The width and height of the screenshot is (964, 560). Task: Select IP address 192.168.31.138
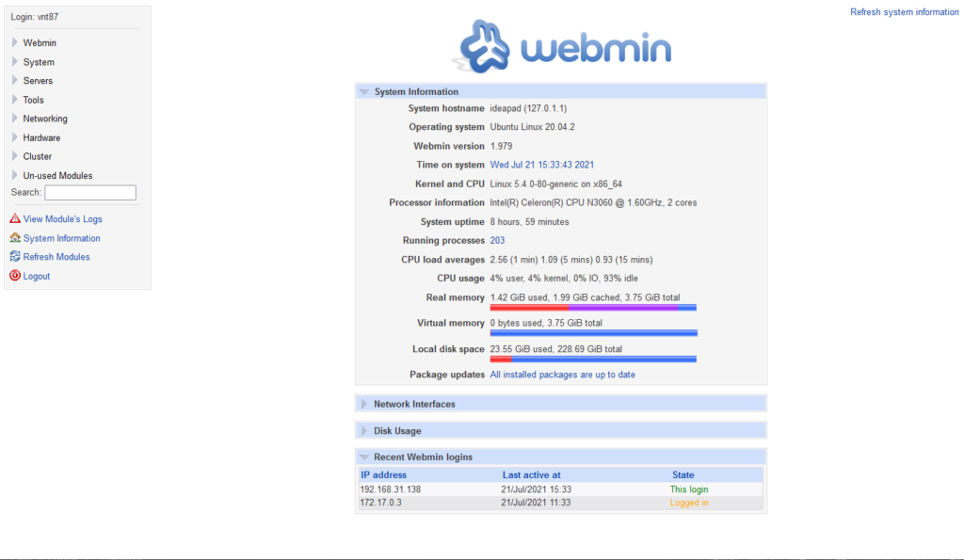click(391, 489)
